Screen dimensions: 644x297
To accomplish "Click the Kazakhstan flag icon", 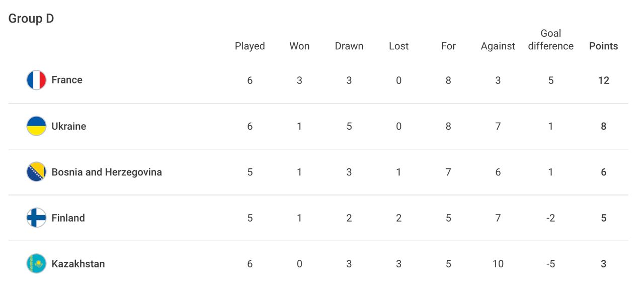I will click(36, 263).
